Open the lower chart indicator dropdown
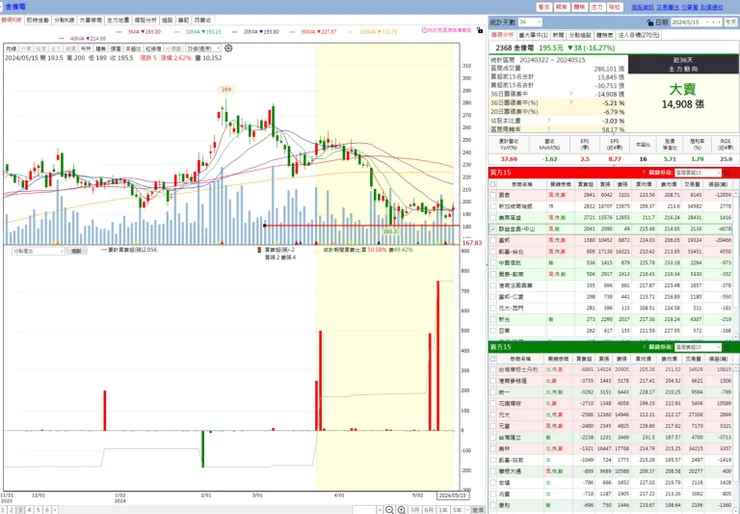This screenshot has height=514, width=740. coord(38,251)
